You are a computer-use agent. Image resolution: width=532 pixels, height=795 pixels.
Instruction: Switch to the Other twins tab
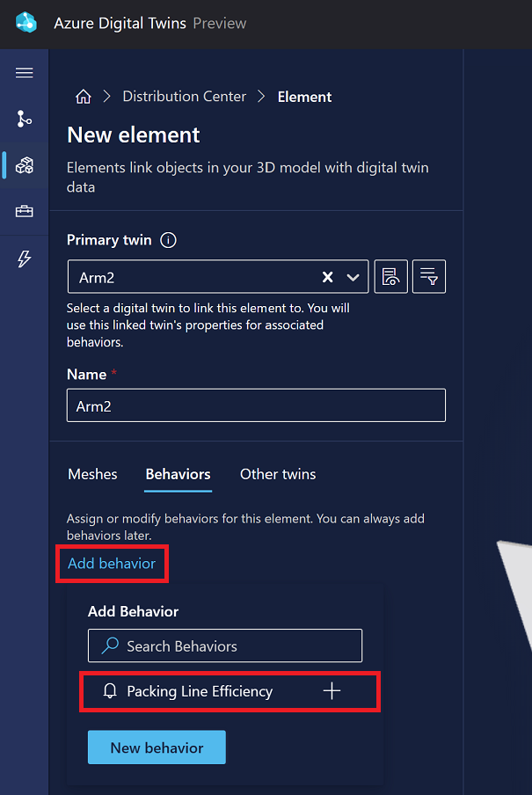(278, 474)
